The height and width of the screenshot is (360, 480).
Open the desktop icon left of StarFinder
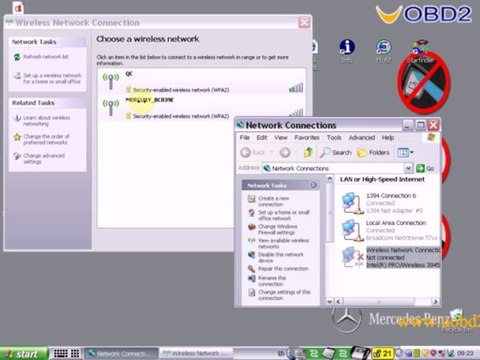point(384,51)
